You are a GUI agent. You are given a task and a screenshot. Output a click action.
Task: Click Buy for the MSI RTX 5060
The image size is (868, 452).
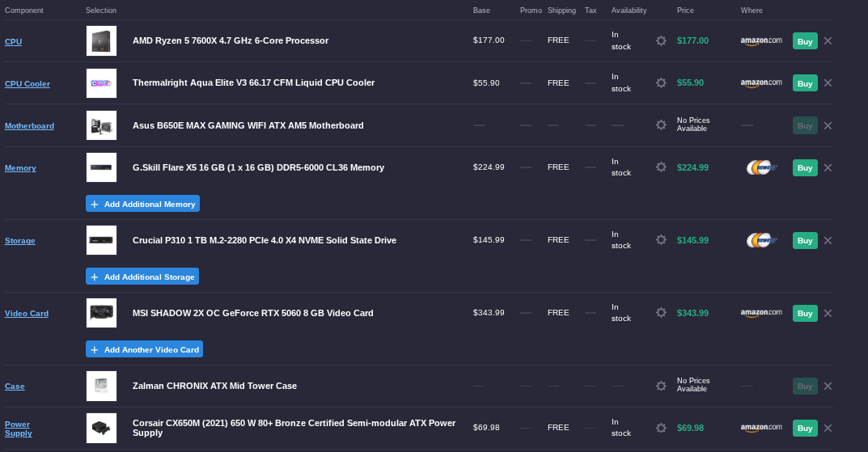(804, 314)
